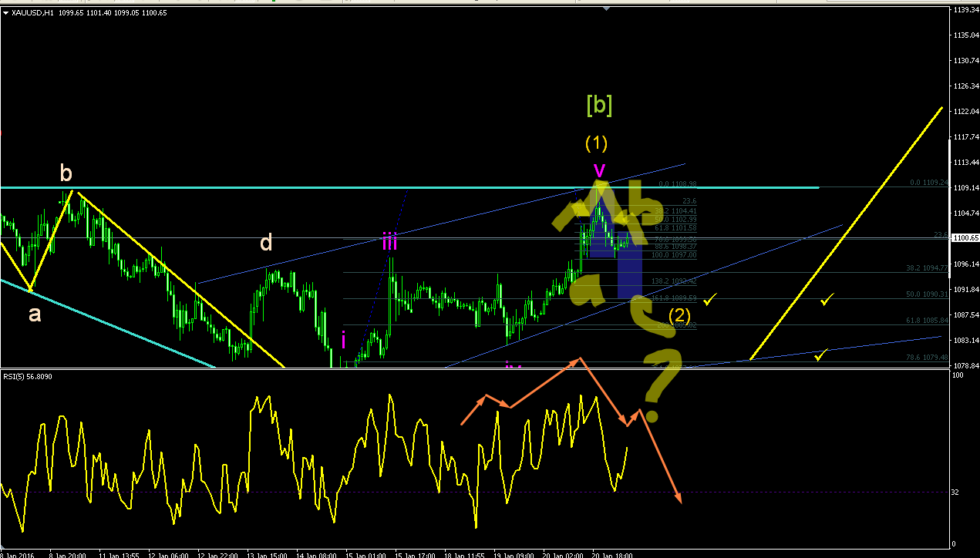This screenshot has height=558, width=980.
Task: Click the Fibonacci label 61.8 1085.84
Action: 926,320
